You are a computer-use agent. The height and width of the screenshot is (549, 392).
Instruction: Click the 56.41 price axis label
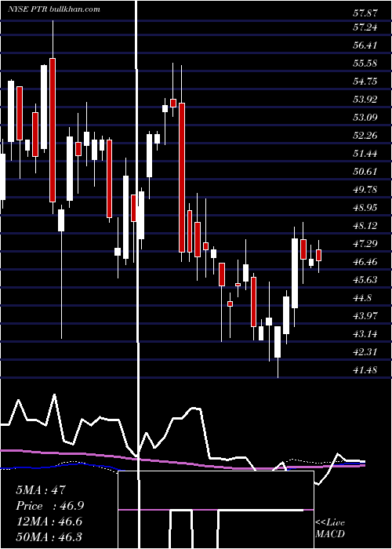pyautogui.click(x=365, y=45)
